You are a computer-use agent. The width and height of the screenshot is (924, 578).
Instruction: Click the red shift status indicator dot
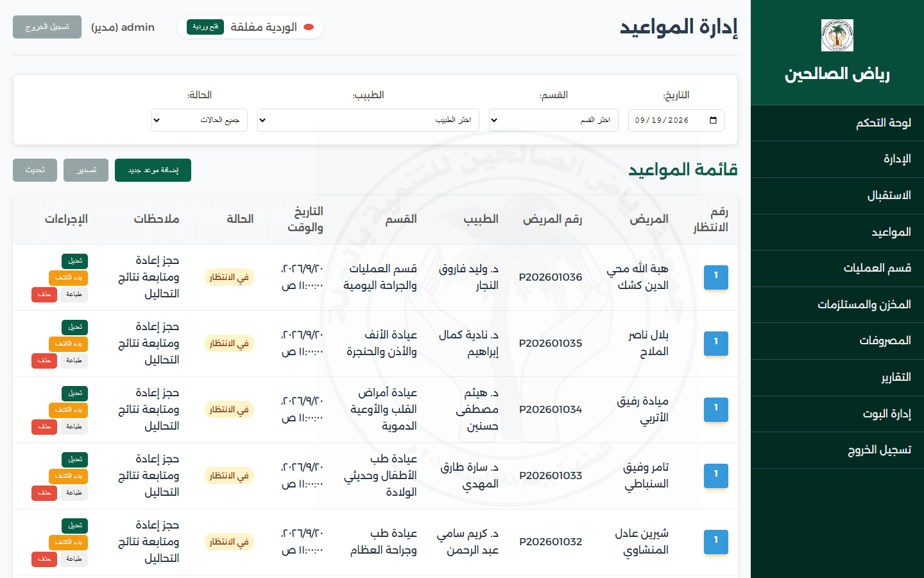click(309, 27)
